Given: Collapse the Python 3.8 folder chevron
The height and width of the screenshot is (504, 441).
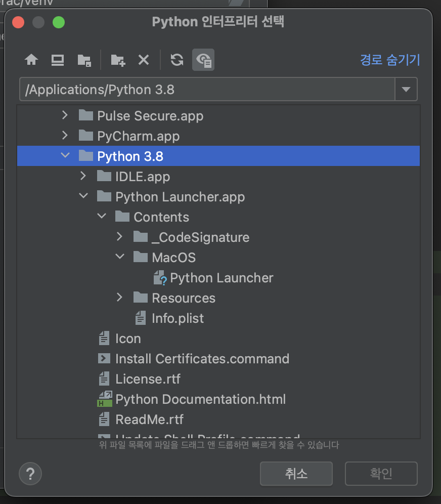Looking at the screenshot, I should coord(65,155).
